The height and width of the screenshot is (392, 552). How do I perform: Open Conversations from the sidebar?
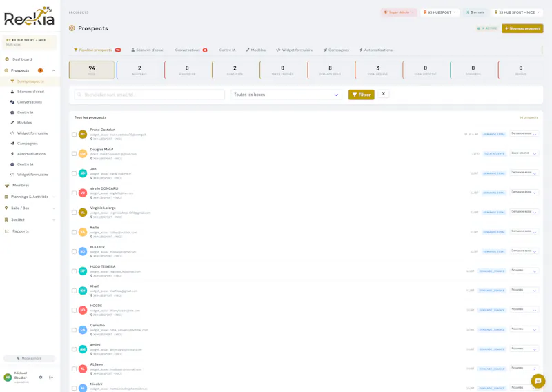[x=30, y=102]
